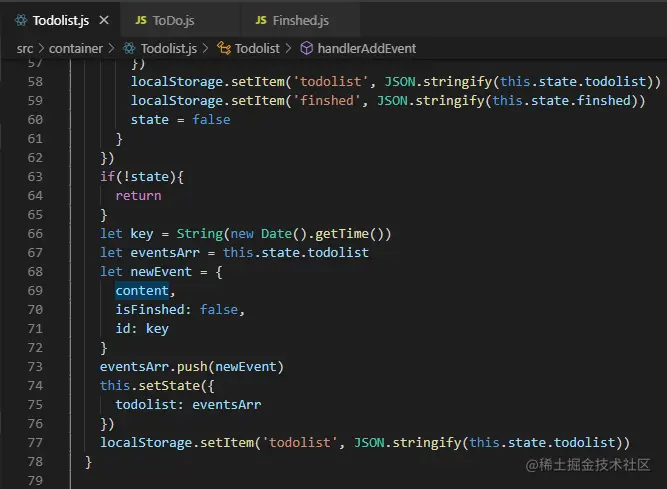Image resolution: width=667 pixels, height=489 pixels.
Task: Click line number 66
Action: [x=35, y=233]
